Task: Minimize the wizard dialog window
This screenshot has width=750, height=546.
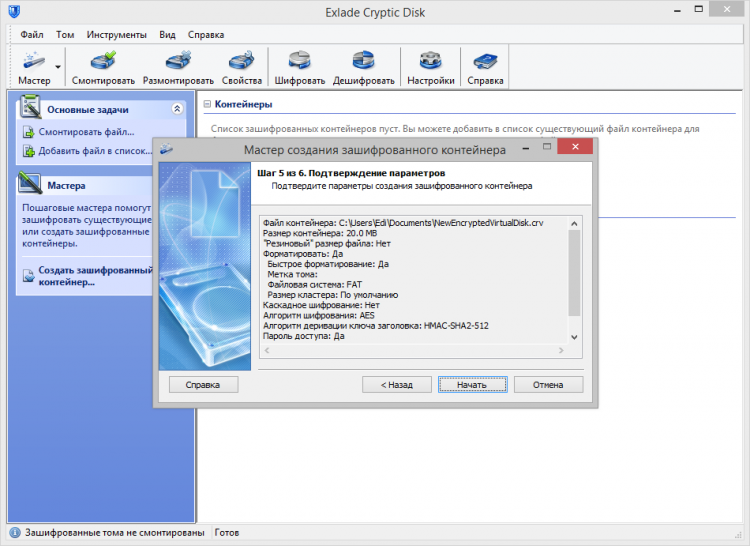Action: [x=526, y=149]
